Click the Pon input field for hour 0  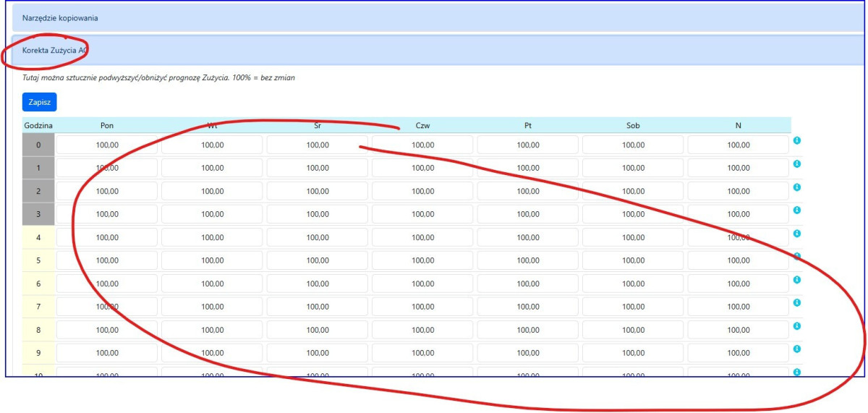[107, 145]
